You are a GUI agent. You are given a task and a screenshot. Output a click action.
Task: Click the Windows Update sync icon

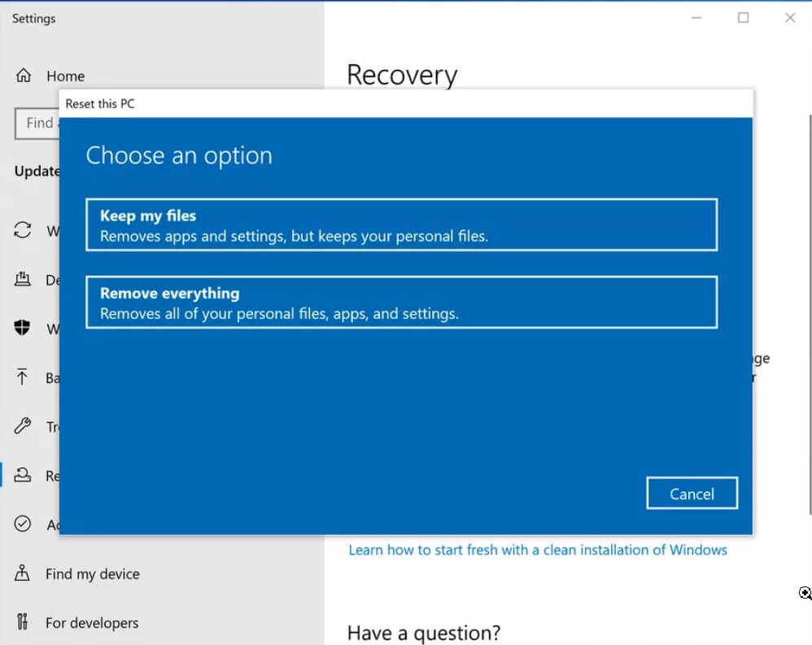pyautogui.click(x=22, y=230)
